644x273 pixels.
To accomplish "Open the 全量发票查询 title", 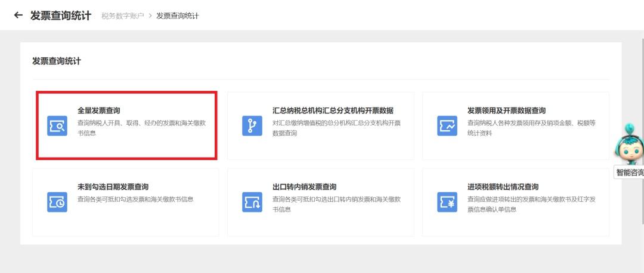I will [x=99, y=111].
